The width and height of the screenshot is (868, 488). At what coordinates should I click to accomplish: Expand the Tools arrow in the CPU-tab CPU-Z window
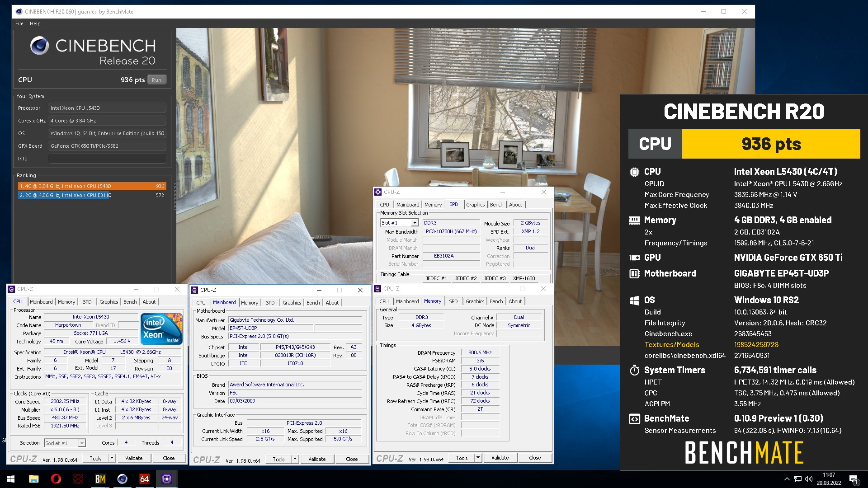tap(112, 458)
